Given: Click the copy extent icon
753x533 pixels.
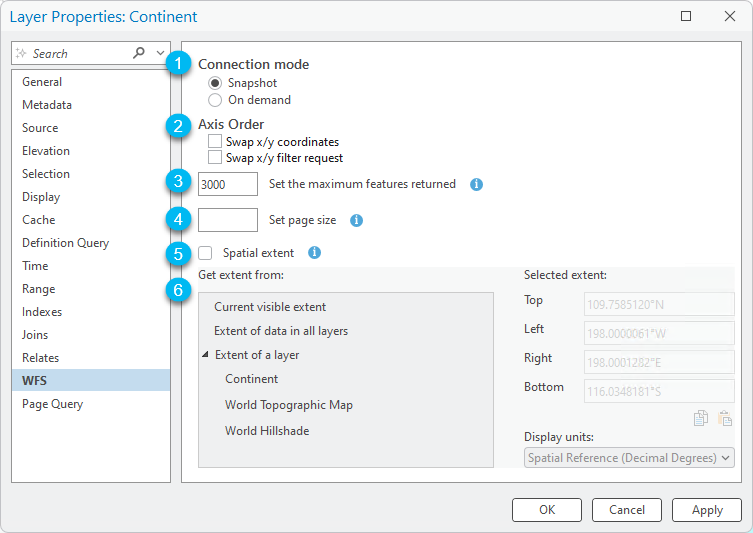Looking at the screenshot, I should 701,418.
